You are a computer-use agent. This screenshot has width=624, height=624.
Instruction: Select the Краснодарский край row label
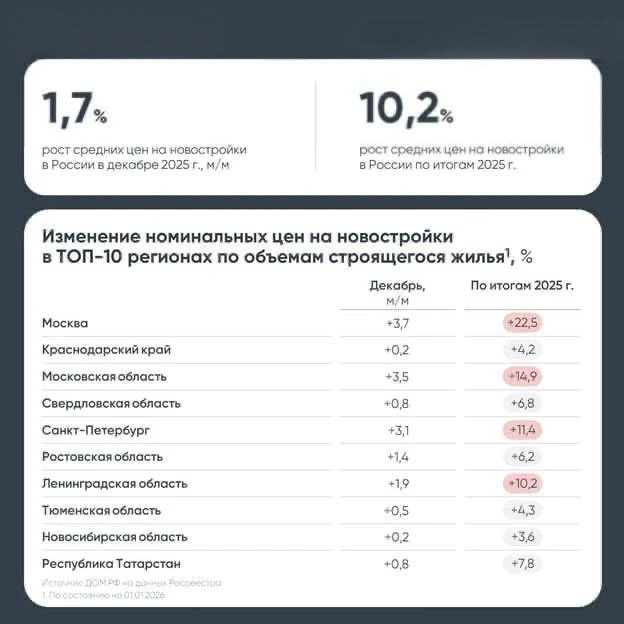[x=106, y=350]
